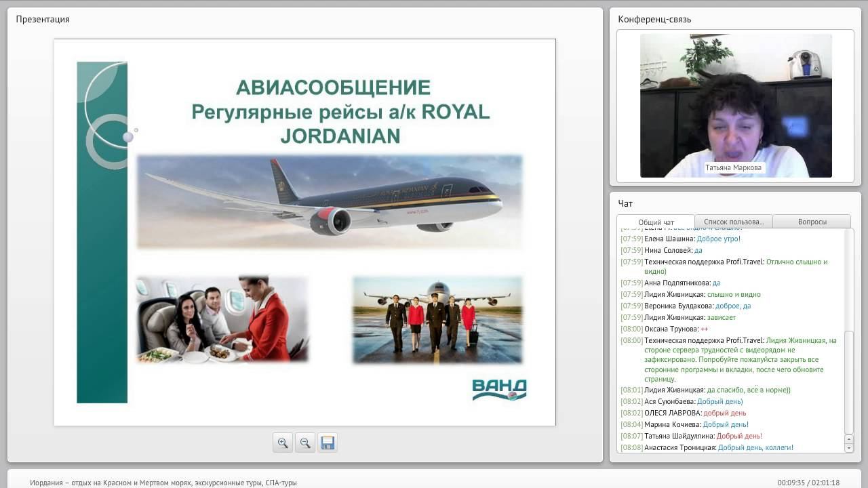Click the Анна Подпятникова chat message
The width and height of the screenshot is (868, 488).
click(x=670, y=283)
